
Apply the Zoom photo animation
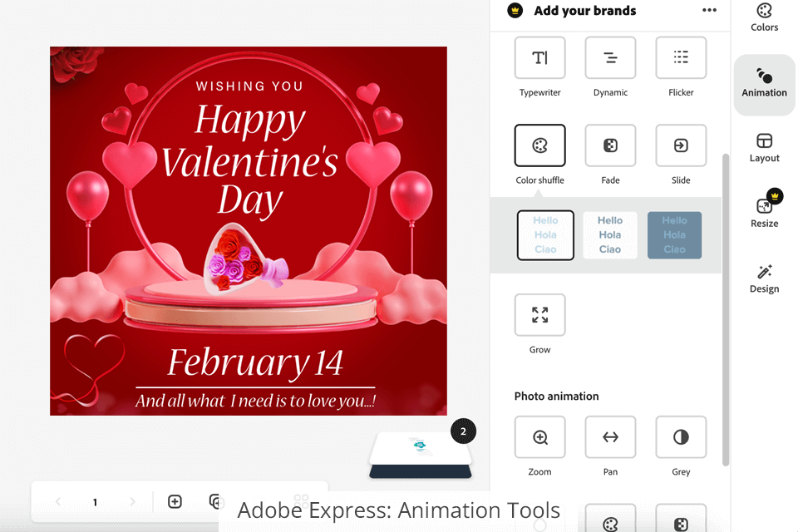tap(539, 437)
